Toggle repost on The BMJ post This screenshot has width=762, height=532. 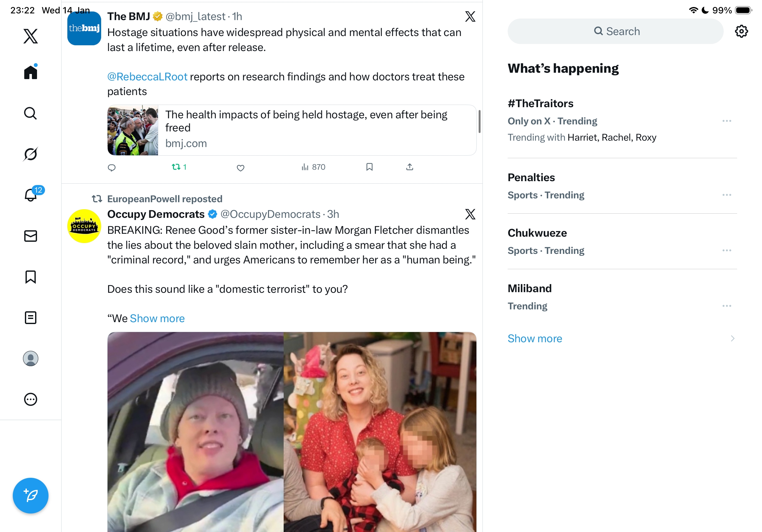pos(179,167)
